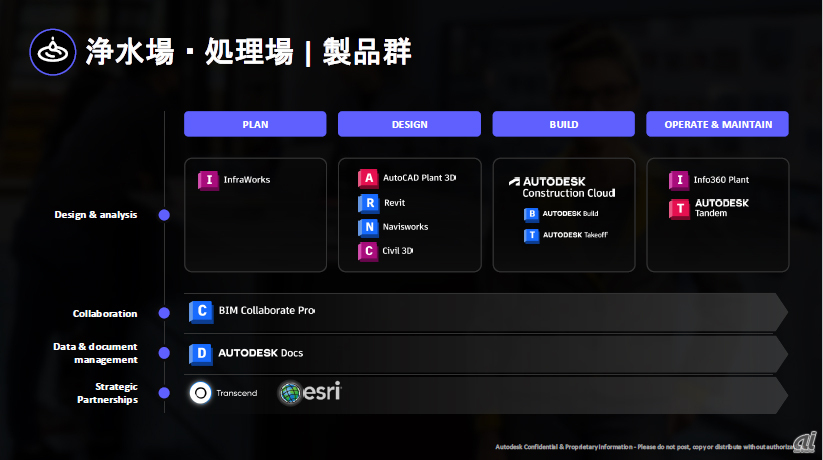This screenshot has height=460, width=823.
Task: Click the Design & analysis row label
Action: click(x=96, y=215)
